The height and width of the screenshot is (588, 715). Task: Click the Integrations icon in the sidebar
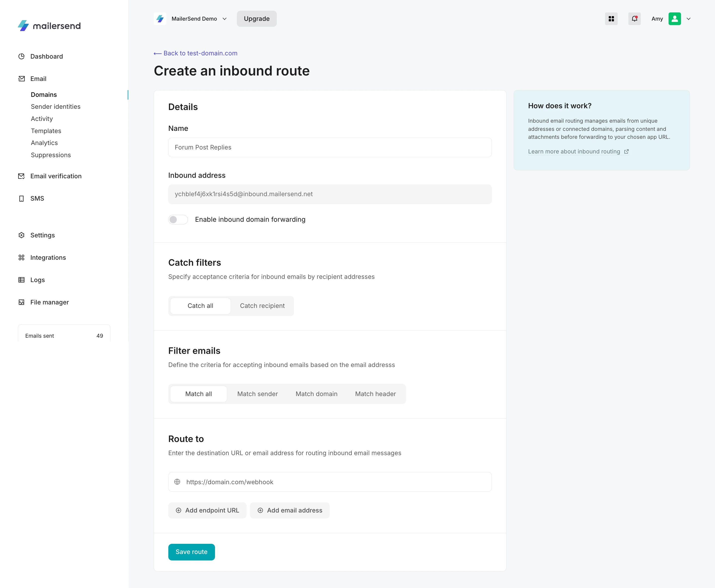(21, 258)
